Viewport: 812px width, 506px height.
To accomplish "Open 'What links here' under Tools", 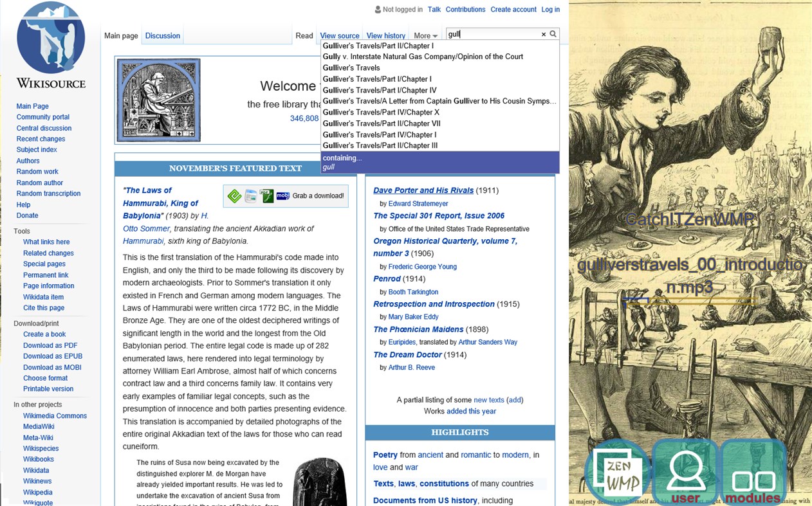I will coord(46,242).
